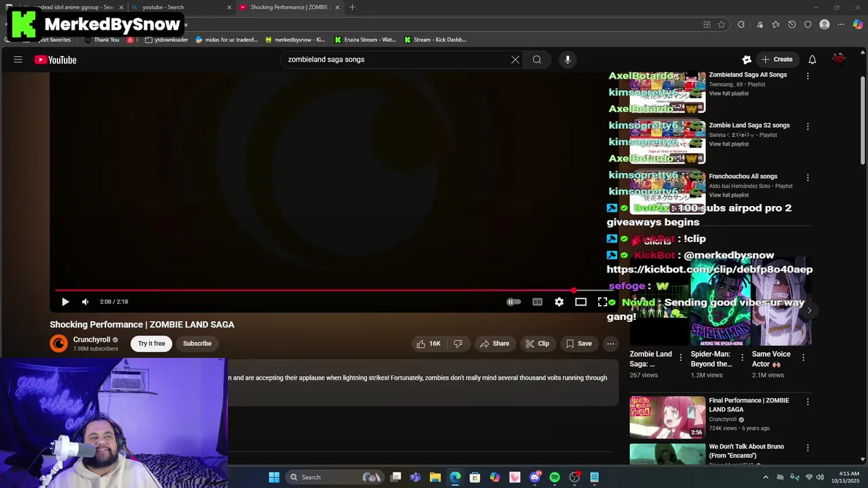Save the video to a playlist
This screenshot has width=868, height=488.
578,344
